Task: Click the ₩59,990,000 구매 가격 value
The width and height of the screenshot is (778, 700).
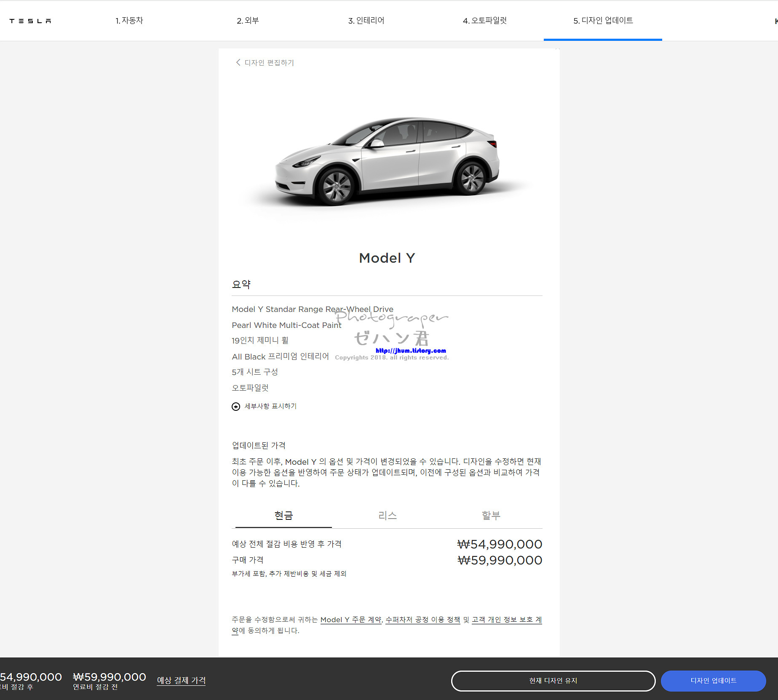Action: [500, 560]
